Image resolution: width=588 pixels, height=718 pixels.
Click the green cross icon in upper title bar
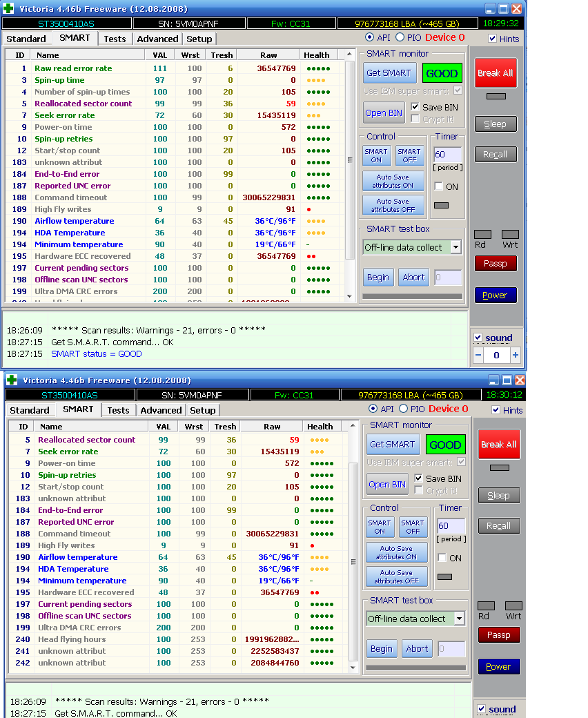point(9,9)
